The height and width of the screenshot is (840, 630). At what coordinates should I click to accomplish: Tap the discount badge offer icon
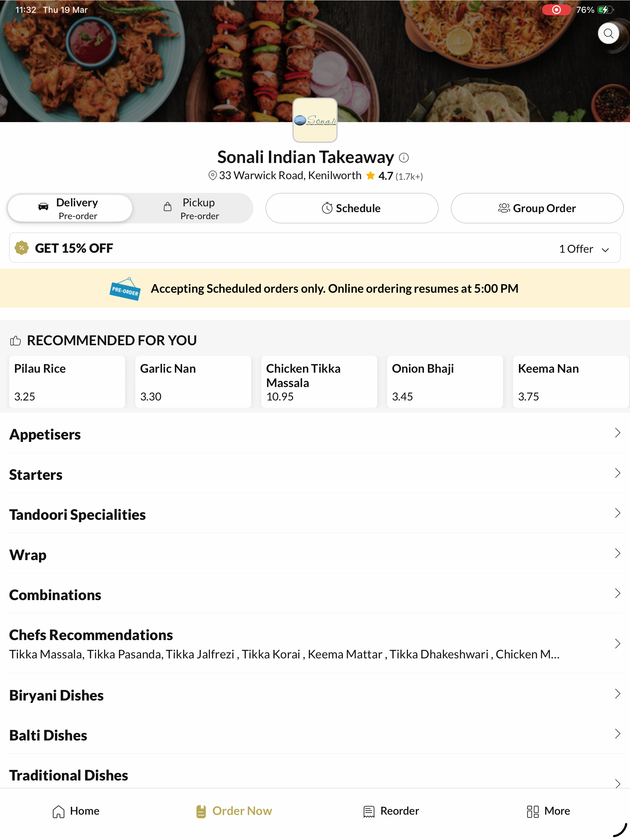pos(22,248)
